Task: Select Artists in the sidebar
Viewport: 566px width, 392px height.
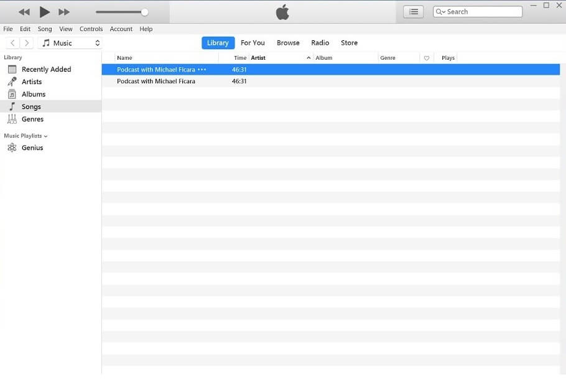Action: (x=31, y=82)
